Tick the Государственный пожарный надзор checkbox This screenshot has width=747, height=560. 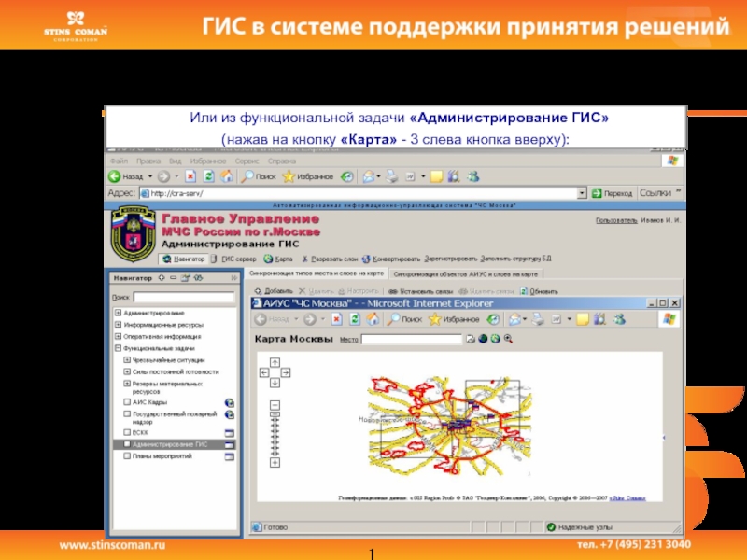point(127,414)
